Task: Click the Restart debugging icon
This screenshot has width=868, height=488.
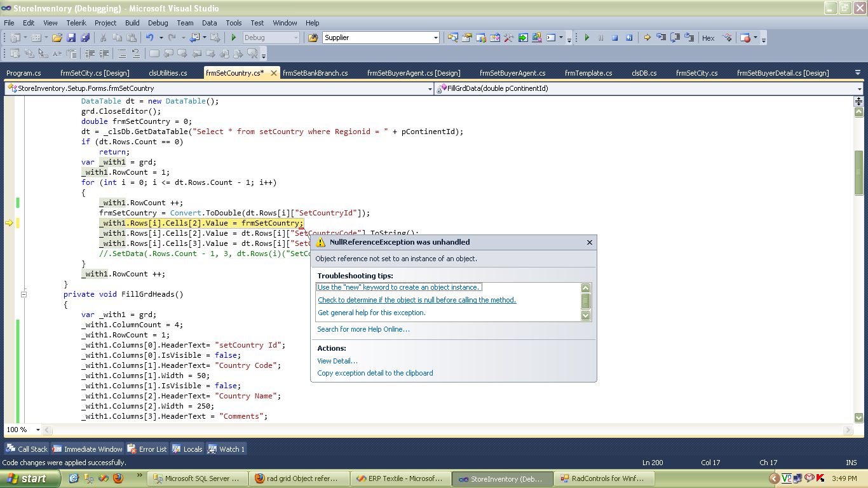Action: (629, 37)
